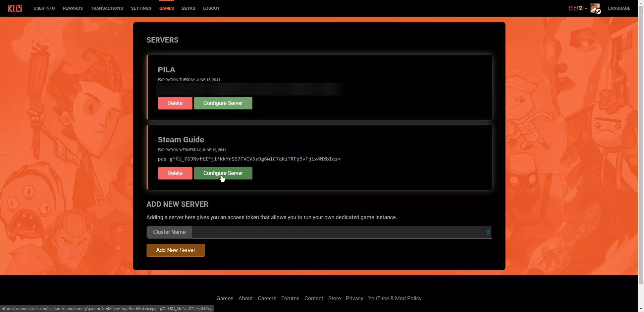644x312 pixels.
Task: Visit the Store footer link
Action: [334, 299]
